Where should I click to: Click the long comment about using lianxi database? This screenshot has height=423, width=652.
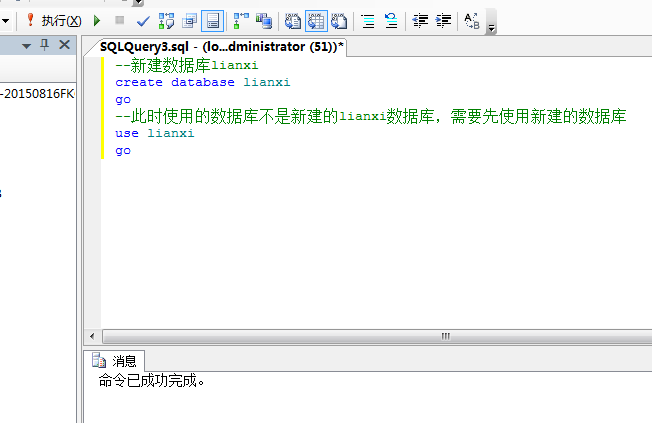pyautogui.click(x=370, y=116)
